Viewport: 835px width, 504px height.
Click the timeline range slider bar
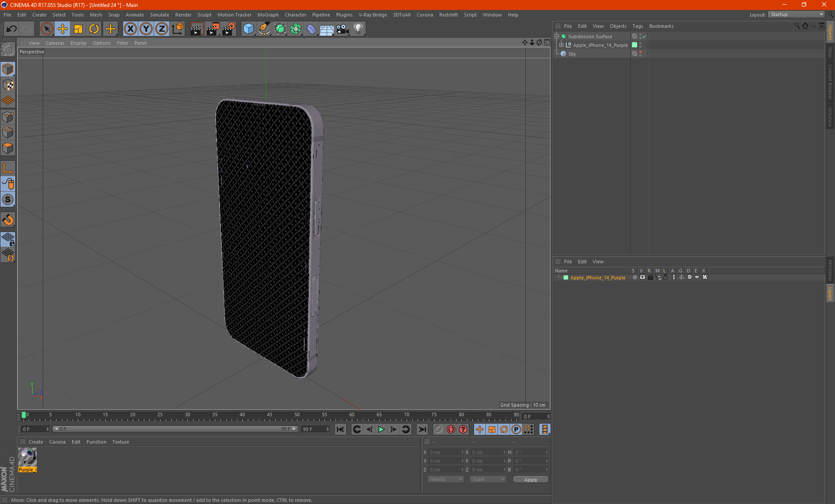click(x=175, y=429)
